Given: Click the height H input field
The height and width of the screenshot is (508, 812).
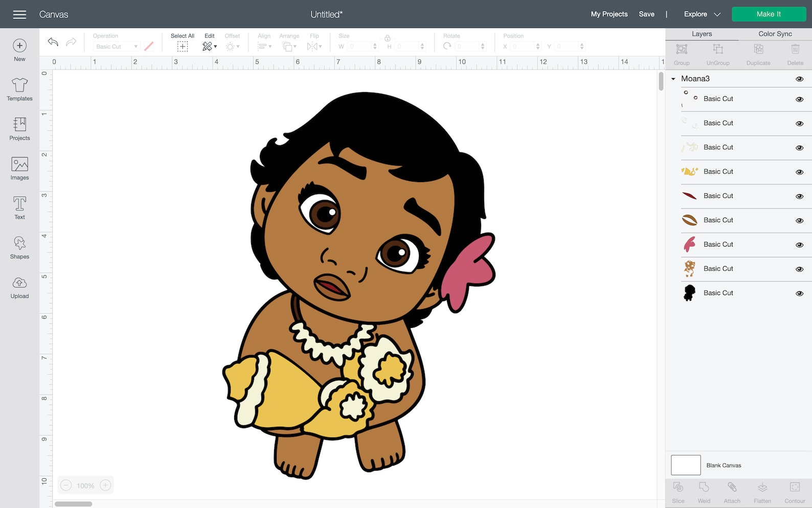Looking at the screenshot, I should (407, 47).
